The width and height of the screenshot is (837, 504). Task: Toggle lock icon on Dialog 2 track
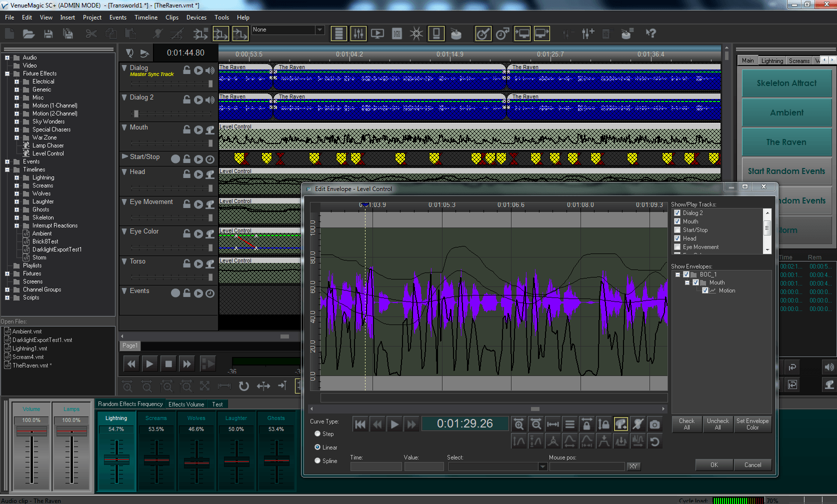click(186, 99)
